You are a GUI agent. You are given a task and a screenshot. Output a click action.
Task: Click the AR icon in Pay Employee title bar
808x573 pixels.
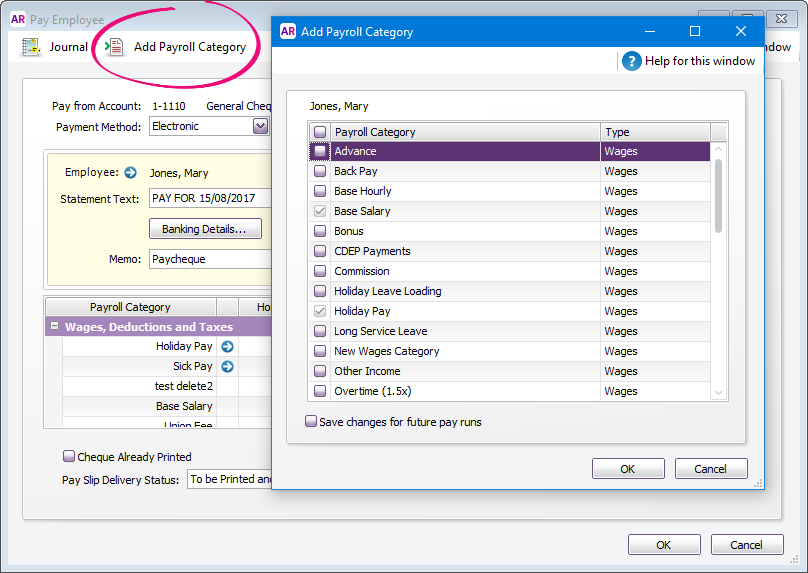pyautogui.click(x=18, y=18)
